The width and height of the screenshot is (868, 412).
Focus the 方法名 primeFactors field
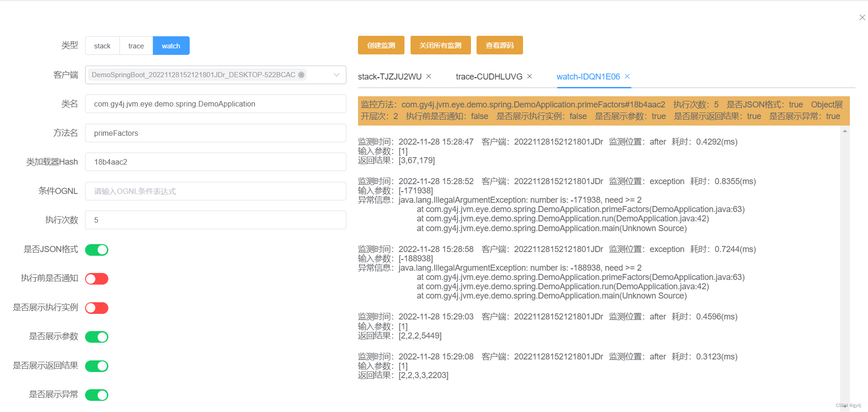pyautogui.click(x=216, y=133)
